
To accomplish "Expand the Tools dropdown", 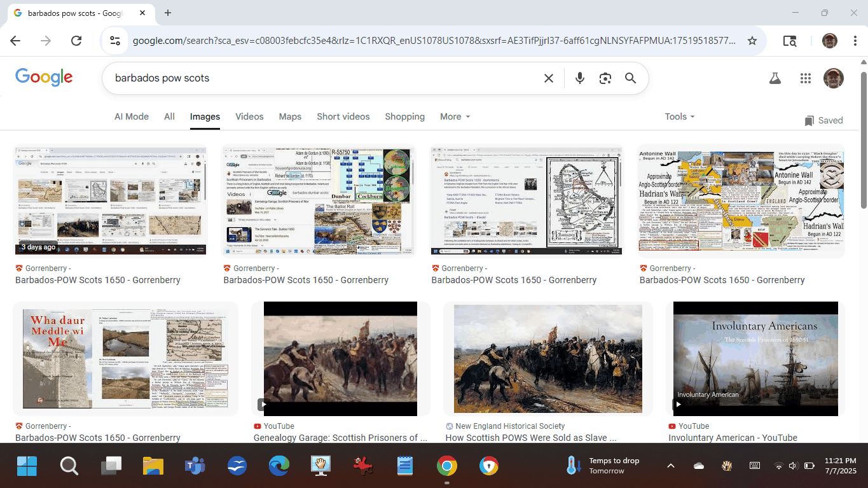I will coord(679,116).
